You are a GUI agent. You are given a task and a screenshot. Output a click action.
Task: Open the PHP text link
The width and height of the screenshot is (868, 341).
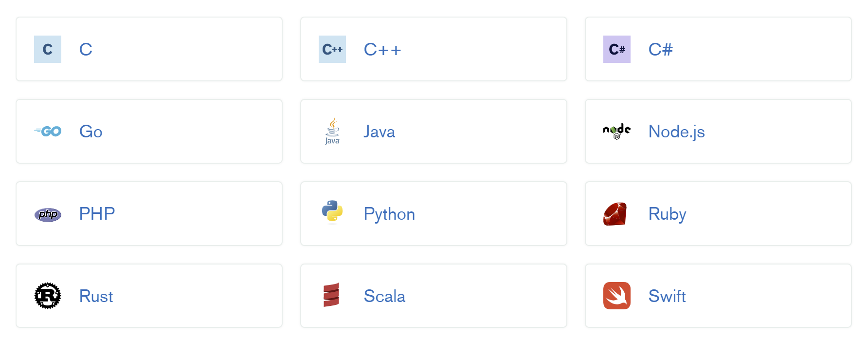(x=97, y=214)
